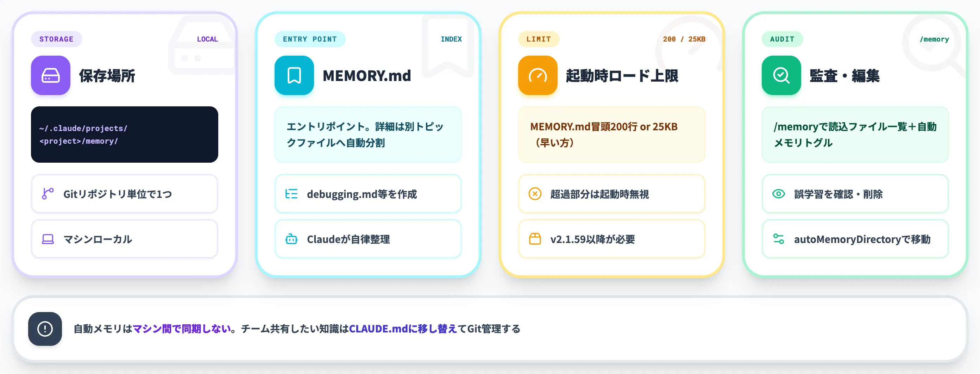Click the 誤学習を確認・削除 text
This screenshot has height=374, width=980.
point(838,194)
